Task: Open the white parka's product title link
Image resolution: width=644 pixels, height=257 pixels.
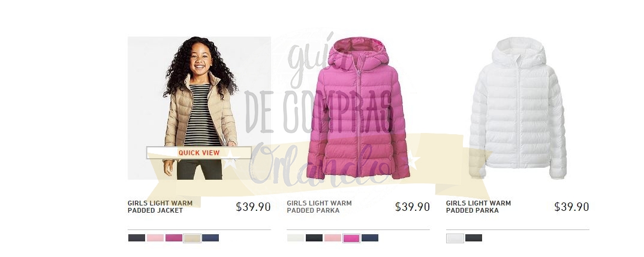Action: tap(479, 207)
